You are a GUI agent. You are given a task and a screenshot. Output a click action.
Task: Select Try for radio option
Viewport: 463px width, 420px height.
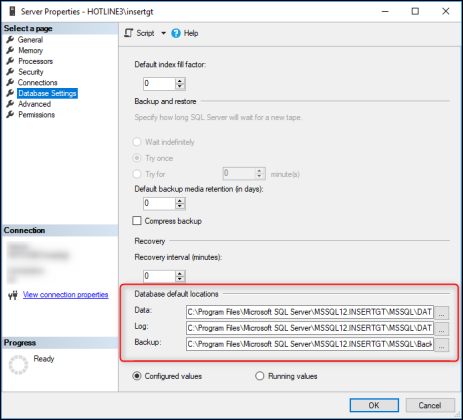pyautogui.click(x=137, y=174)
